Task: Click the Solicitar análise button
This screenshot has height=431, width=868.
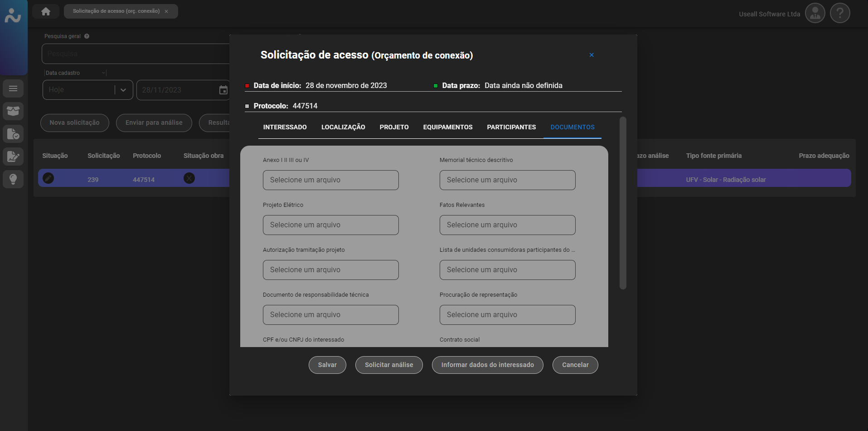Action: pos(388,365)
